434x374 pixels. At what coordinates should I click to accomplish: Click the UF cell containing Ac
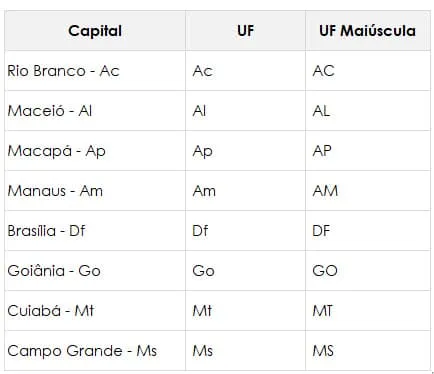(x=245, y=71)
